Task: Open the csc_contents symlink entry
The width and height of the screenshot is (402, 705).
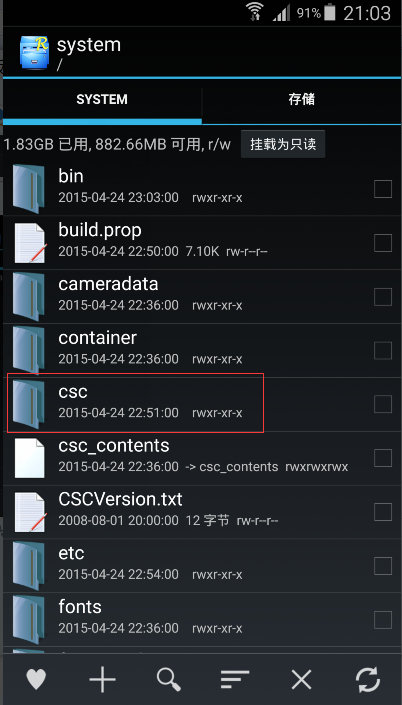Action: (x=201, y=458)
